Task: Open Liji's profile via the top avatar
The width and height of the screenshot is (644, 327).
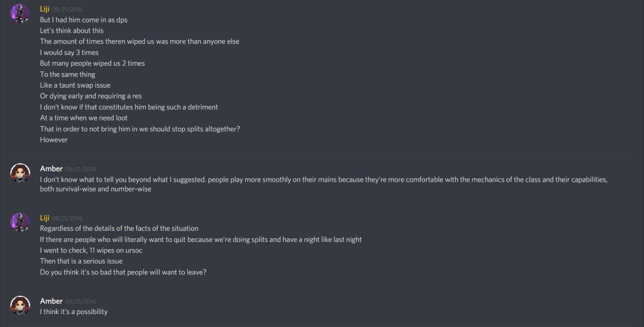Action: click(x=20, y=13)
